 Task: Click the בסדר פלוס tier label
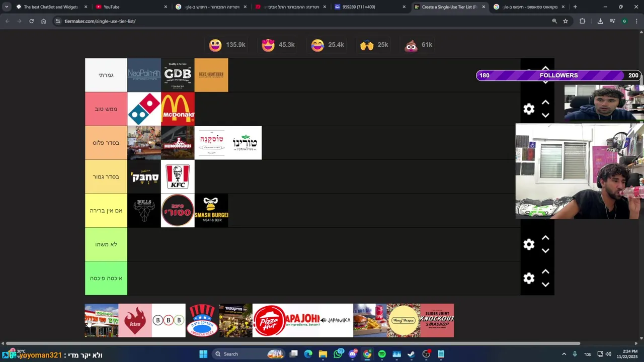(106, 143)
